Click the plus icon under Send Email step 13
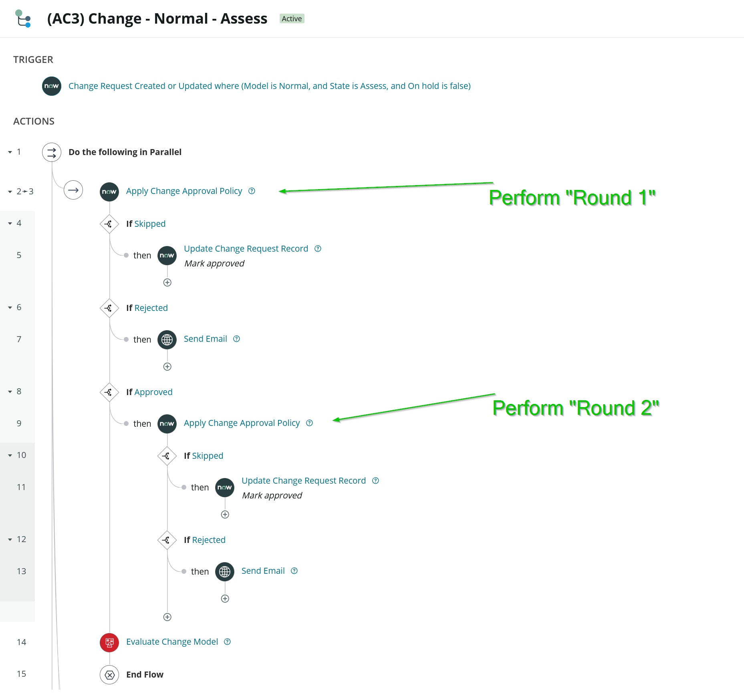The height and width of the screenshot is (700, 744). [225, 599]
